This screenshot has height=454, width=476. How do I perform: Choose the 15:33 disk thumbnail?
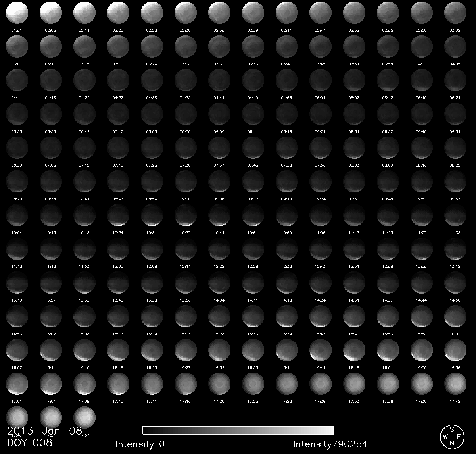pyautogui.click(x=253, y=317)
